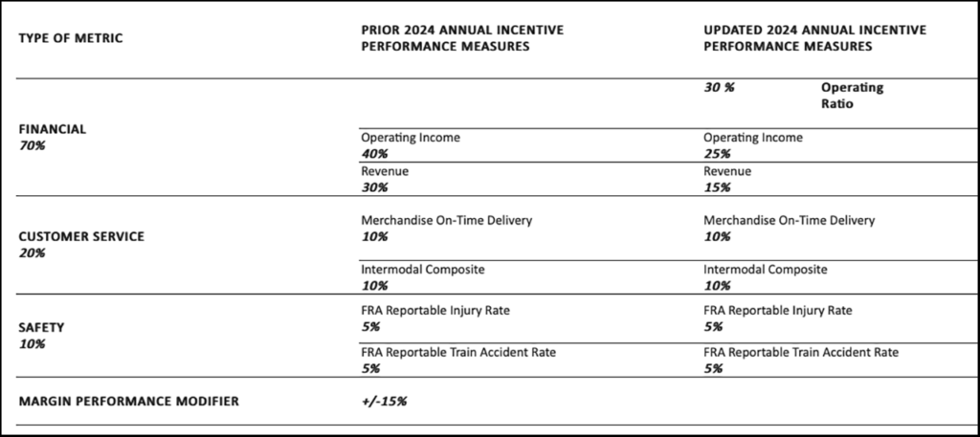Click the 40% Operating Income value
980x437 pixels.
374,153
